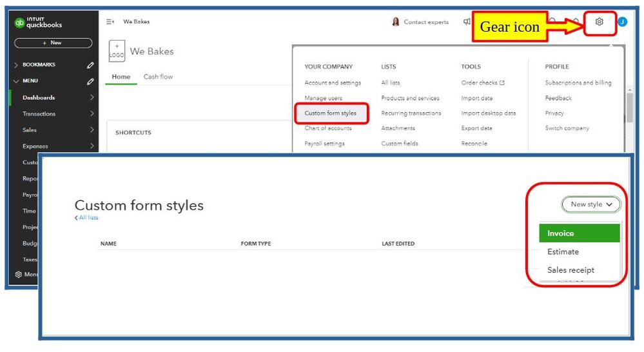The image size is (644, 352).
Task: Open the gear settings icon
Action: point(600,22)
